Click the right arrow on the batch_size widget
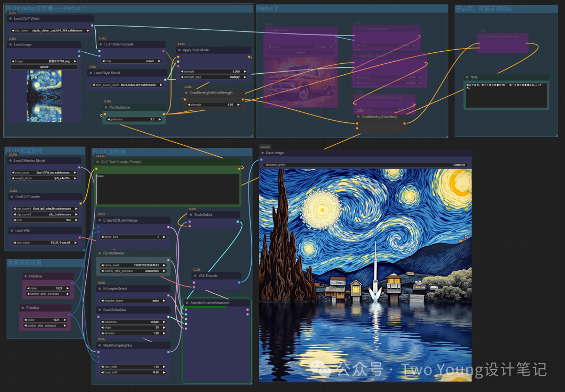The height and width of the screenshot is (392, 565). coord(164,237)
